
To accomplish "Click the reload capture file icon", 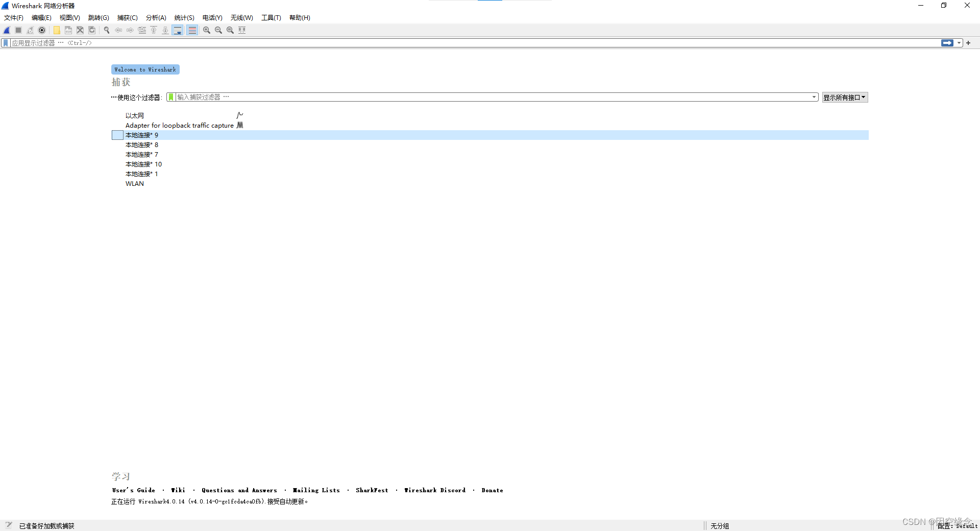I will click(x=92, y=30).
